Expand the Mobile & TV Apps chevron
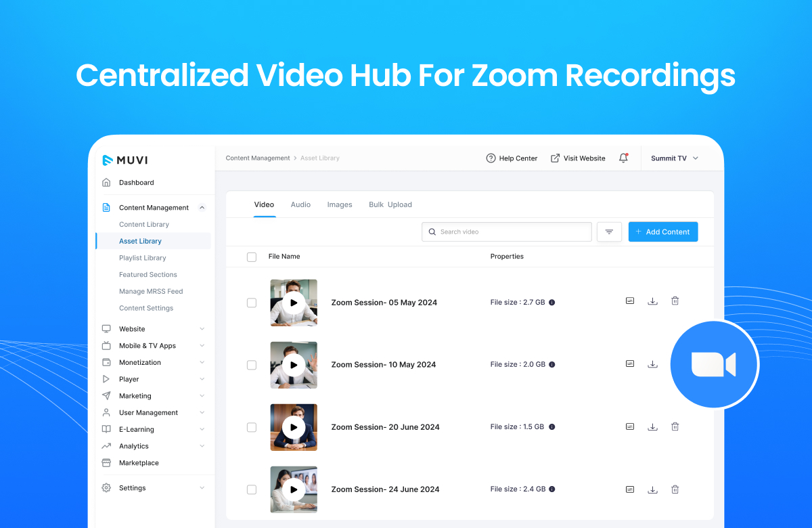The image size is (812, 528). (x=202, y=346)
